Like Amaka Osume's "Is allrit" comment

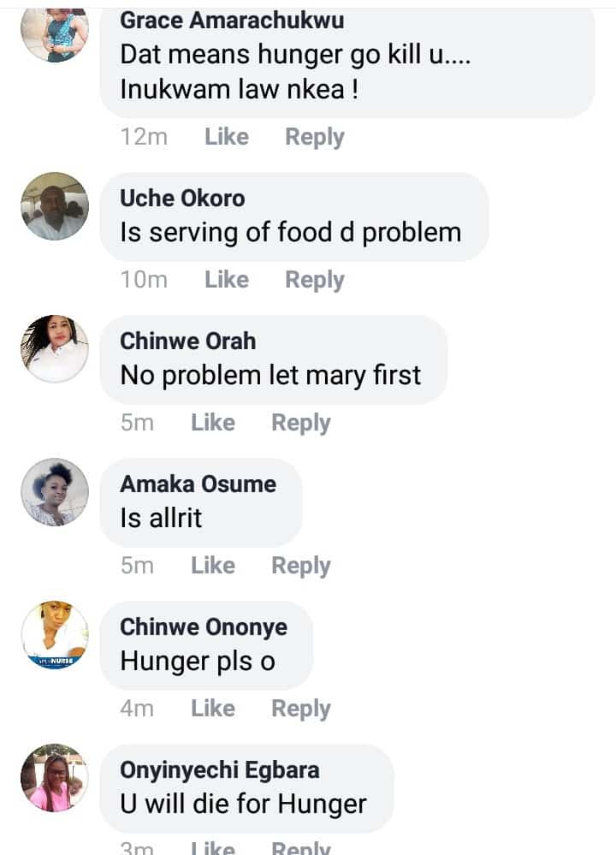pos(213,566)
